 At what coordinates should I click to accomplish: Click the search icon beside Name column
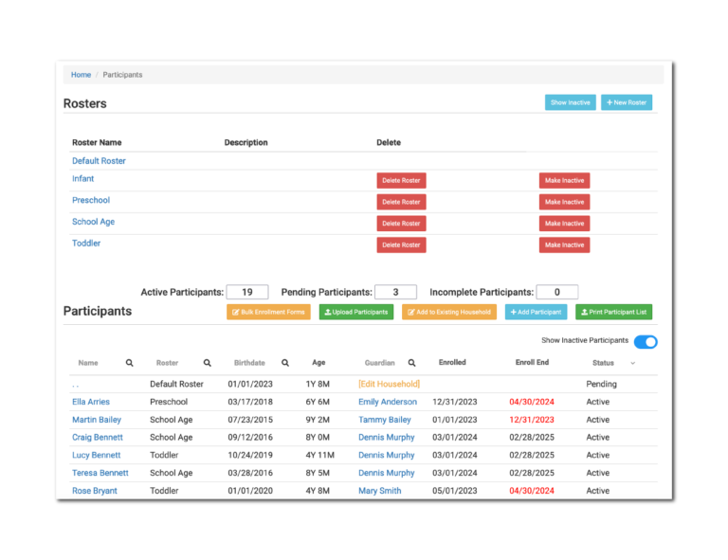[130, 363]
